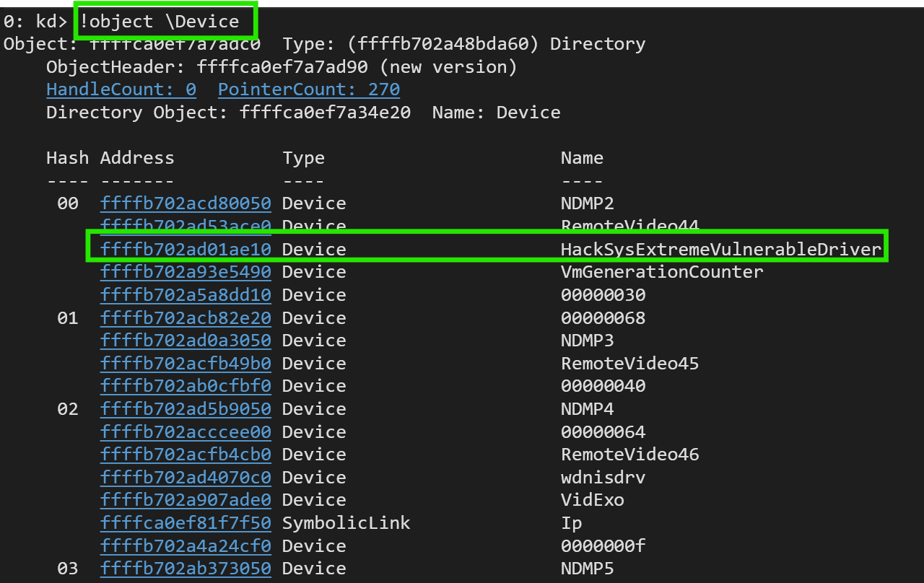Follow address link for device 0000000f
Viewport: 924px width, 583px height.
[186, 546]
